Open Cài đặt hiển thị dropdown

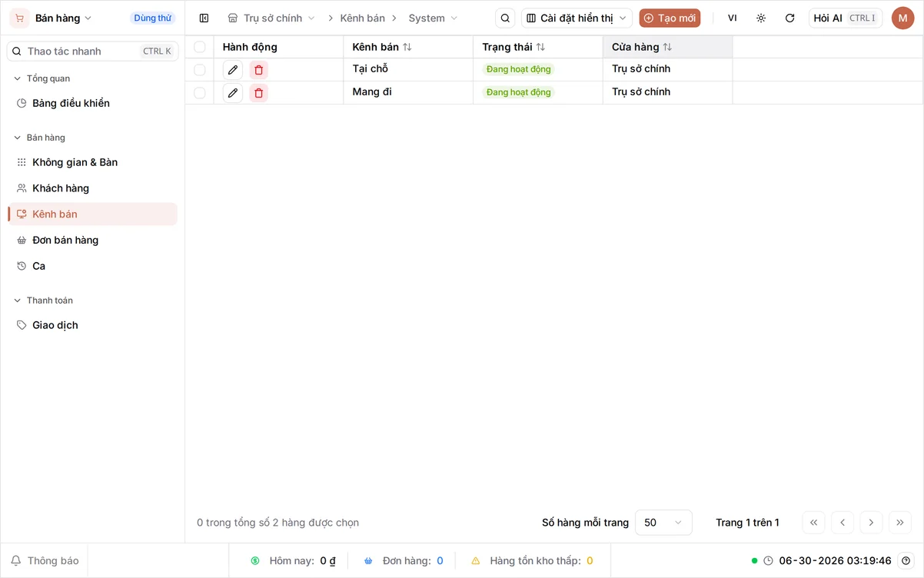(x=577, y=18)
